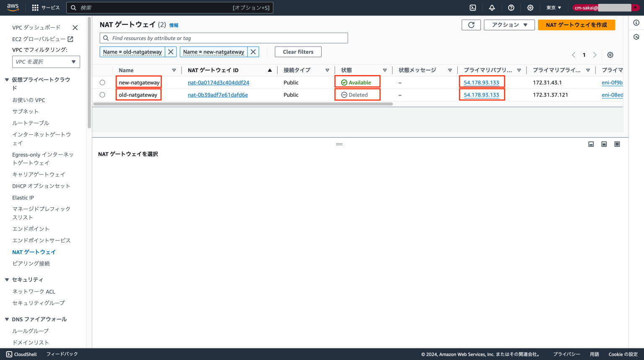Open the account settings gear icon in top bar
The image size is (644, 360).
point(530,8)
